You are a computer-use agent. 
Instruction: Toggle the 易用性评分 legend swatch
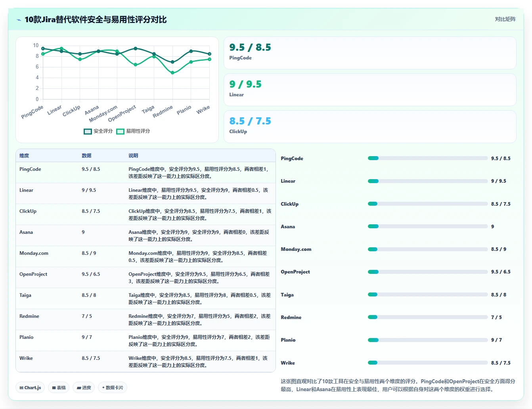[120, 131]
